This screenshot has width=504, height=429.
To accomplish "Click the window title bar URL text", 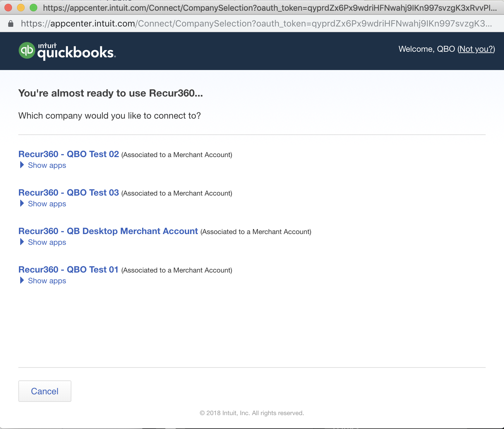I will (x=270, y=8).
